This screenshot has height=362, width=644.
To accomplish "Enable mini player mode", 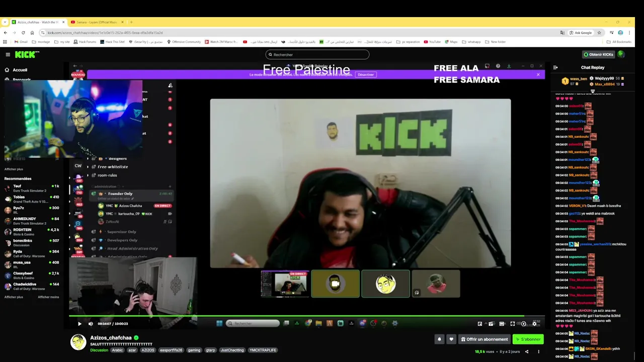I will click(480, 324).
